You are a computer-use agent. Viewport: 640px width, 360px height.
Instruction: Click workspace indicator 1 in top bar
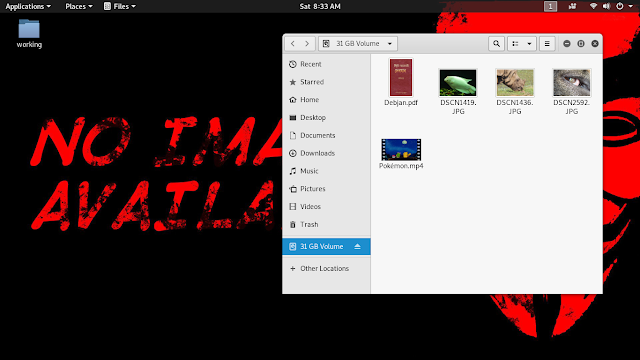(550, 6)
